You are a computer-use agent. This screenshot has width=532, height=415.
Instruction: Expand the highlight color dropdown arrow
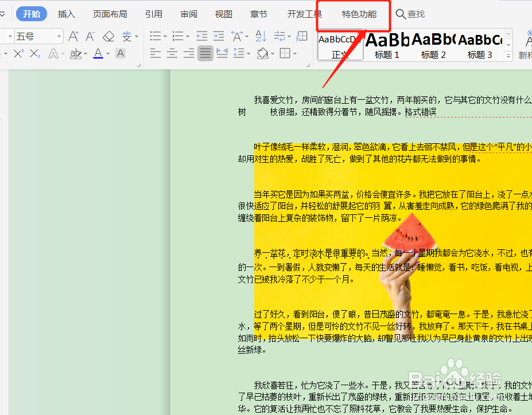tap(86, 53)
